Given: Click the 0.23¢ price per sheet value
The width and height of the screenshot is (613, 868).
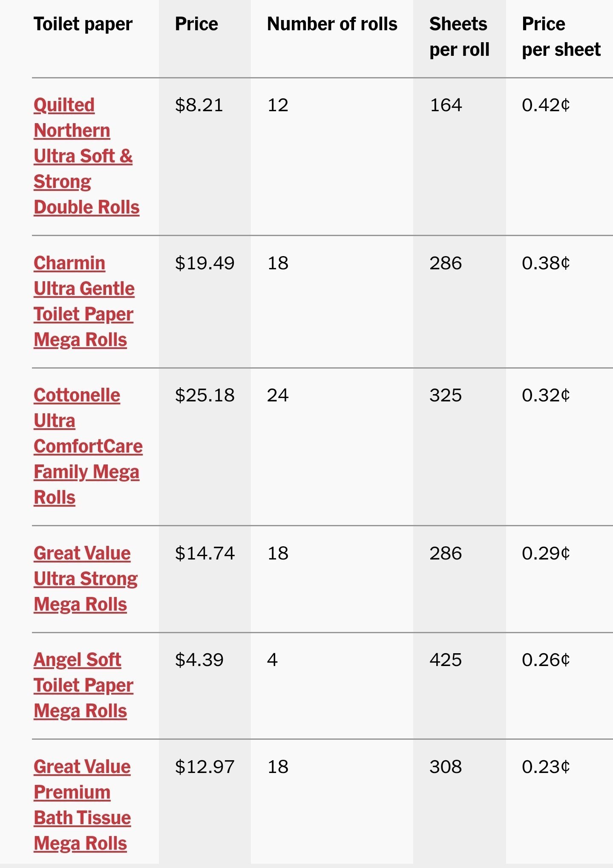Looking at the screenshot, I should 546,767.
